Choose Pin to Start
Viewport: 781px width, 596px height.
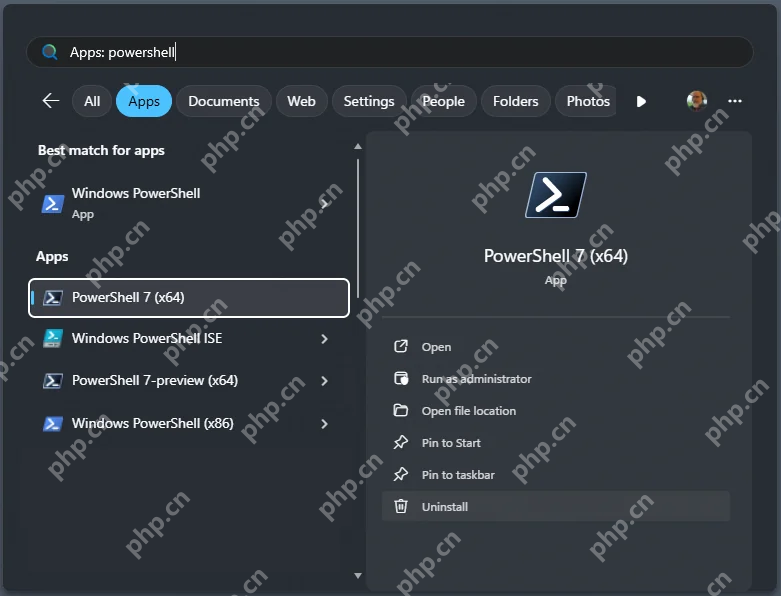(556, 443)
